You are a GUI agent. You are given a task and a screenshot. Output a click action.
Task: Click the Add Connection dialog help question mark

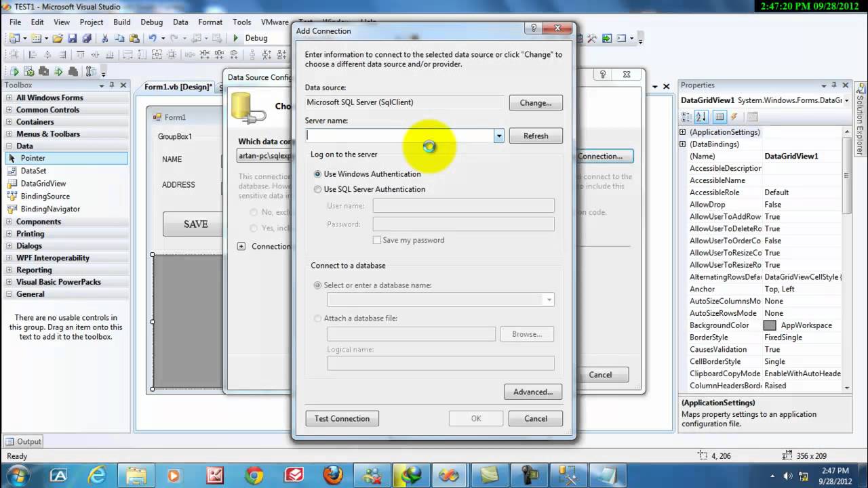click(534, 28)
